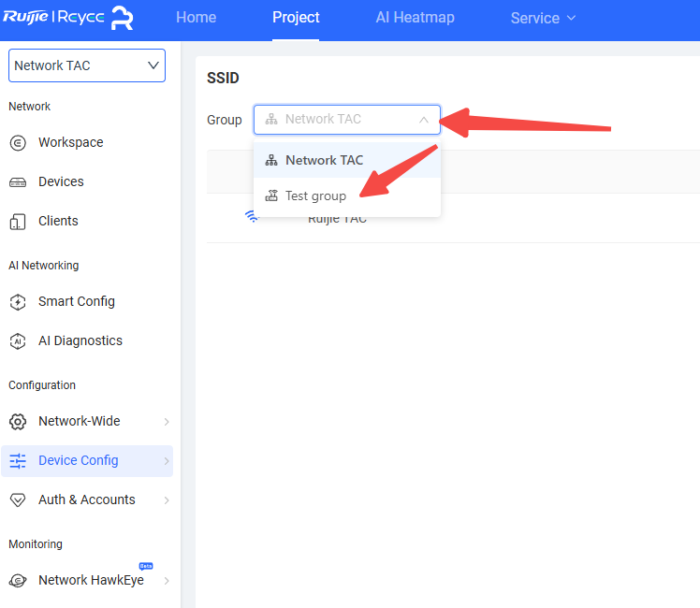
Task: Expand the Auth & Accounts submenu arrow
Action: (x=167, y=500)
